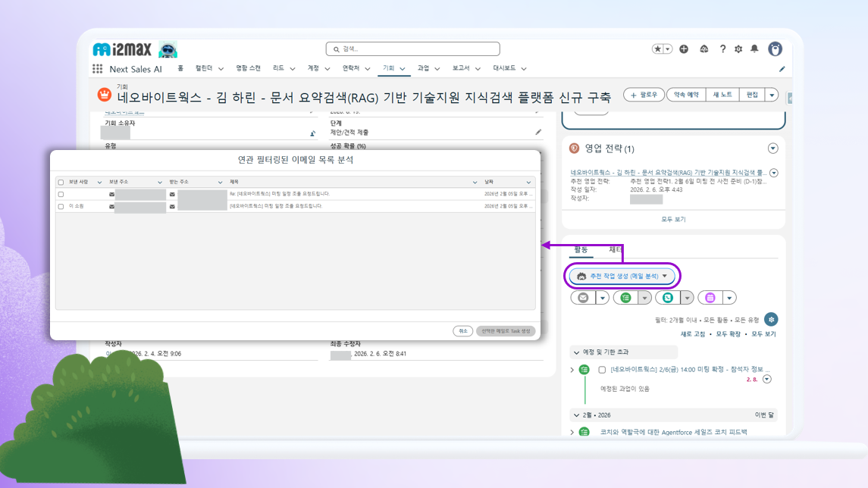868x488 pixels.
Task: Click the recipient mail icon in 이 소원 row
Action: pos(172,206)
